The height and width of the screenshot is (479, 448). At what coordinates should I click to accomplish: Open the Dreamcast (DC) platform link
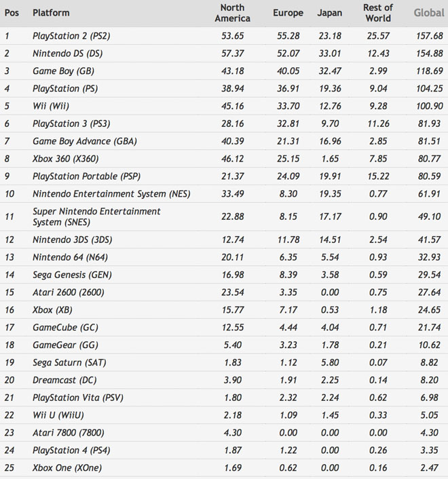point(64,380)
